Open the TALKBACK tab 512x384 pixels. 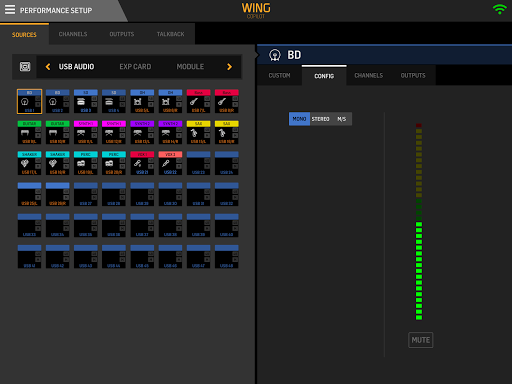tap(170, 34)
